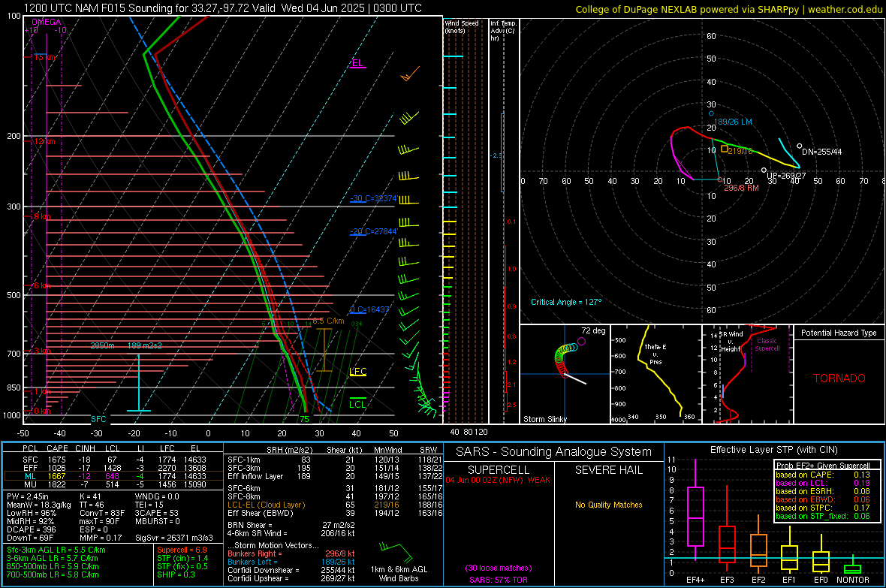This screenshot has width=886, height=588.
Task: Click the magenta EL level label
Action: coord(357,63)
